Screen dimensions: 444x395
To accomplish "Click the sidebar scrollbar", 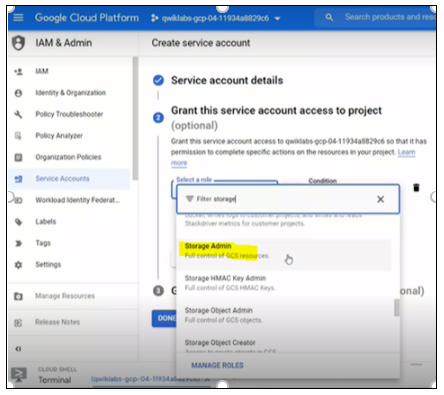I will tap(135, 118).
